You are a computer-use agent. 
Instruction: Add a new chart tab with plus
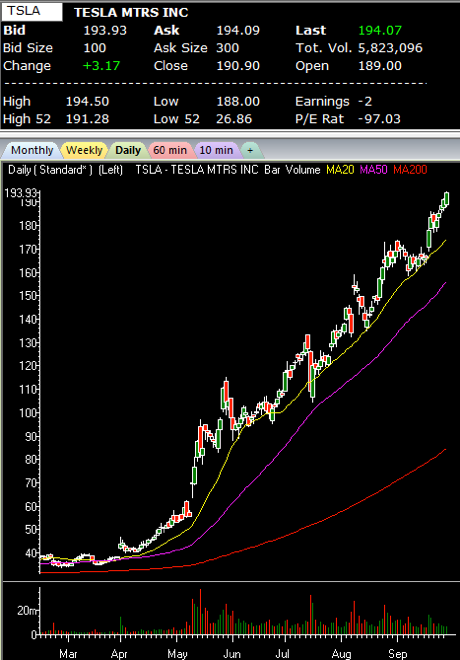[x=250, y=150]
